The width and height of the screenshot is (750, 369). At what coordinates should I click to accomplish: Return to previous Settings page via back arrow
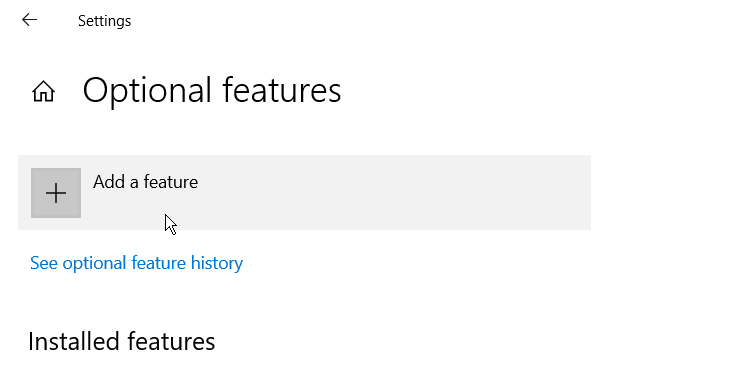[x=29, y=20]
